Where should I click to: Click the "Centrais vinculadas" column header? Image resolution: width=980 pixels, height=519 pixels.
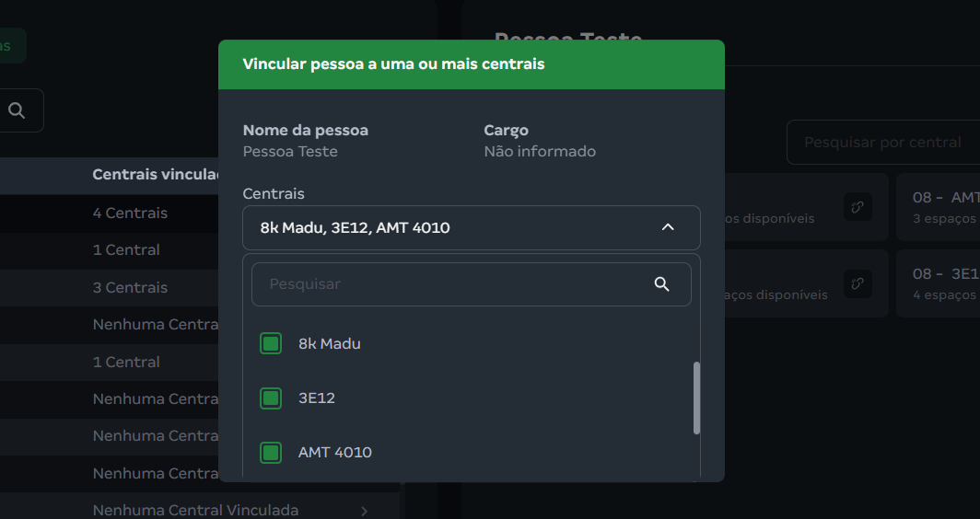pos(155,175)
